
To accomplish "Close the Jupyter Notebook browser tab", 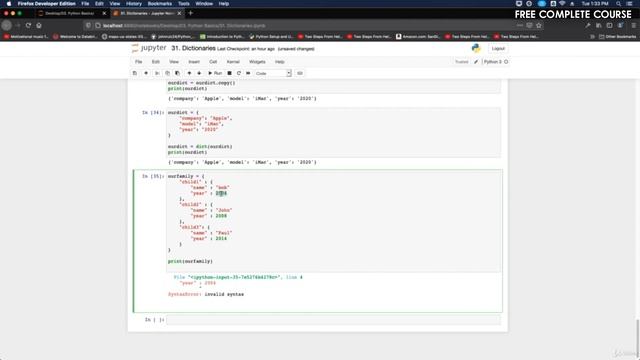I will point(179,13).
